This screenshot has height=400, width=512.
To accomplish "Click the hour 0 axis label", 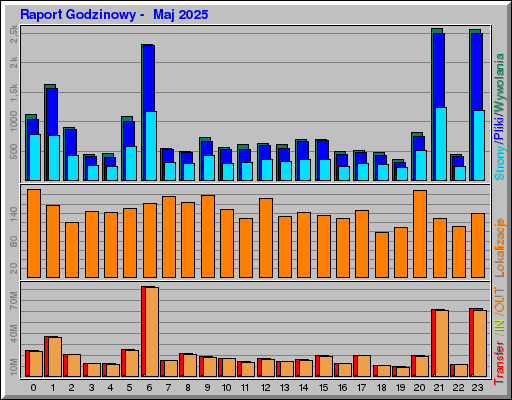I will pos(33,388).
